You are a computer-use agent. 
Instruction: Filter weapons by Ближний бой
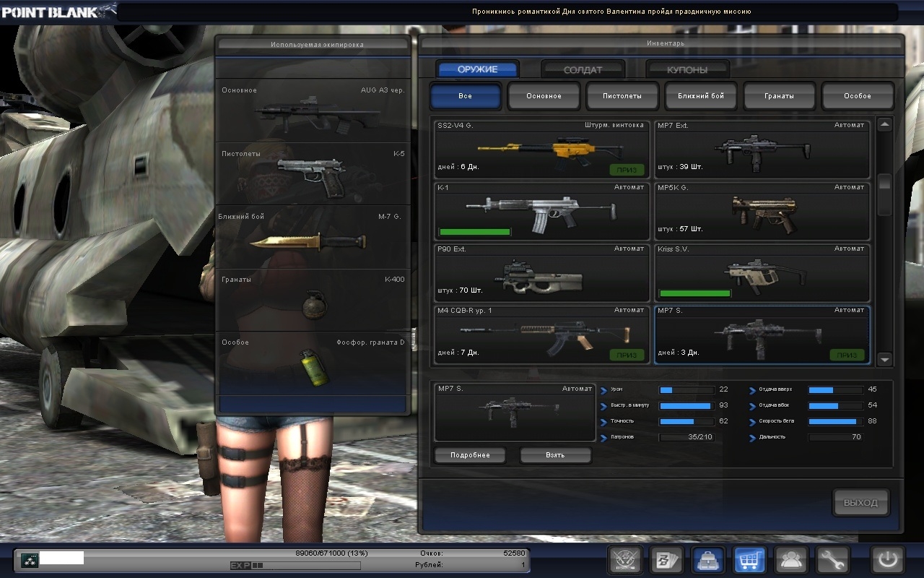point(701,96)
